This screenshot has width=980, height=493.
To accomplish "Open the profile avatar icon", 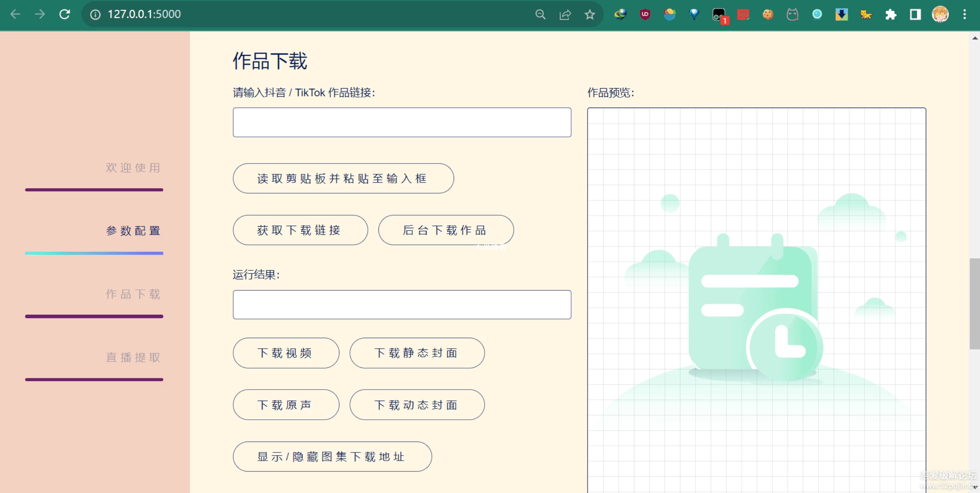I will pos(940,15).
